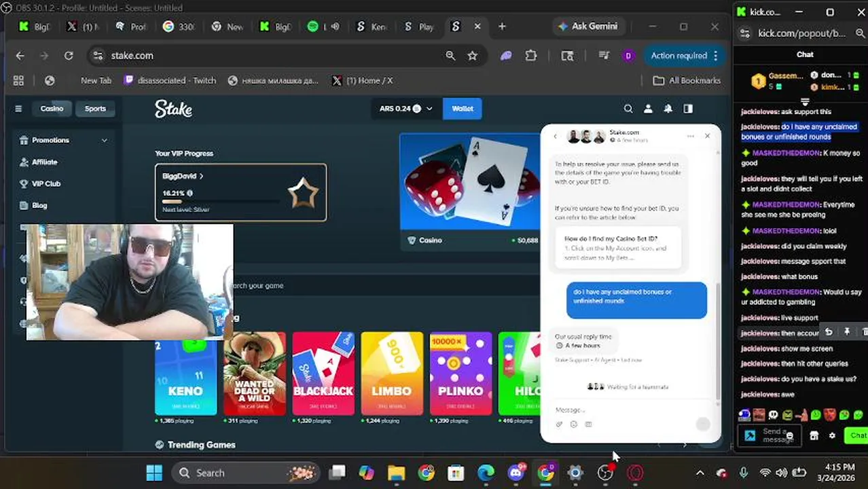
Task: Pin the jackieloves chat message
Action: (847, 332)
